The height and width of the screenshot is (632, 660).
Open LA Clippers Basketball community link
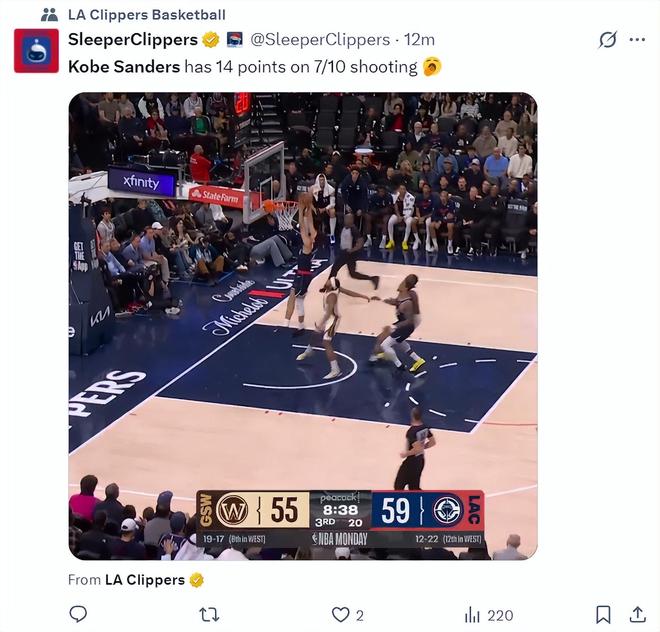[x=147, y=15]
